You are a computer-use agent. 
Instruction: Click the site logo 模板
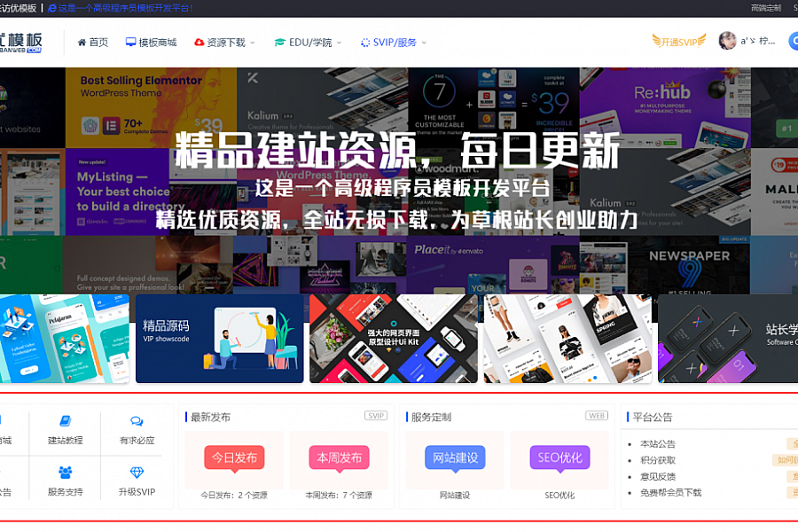(x=21, y=43)
